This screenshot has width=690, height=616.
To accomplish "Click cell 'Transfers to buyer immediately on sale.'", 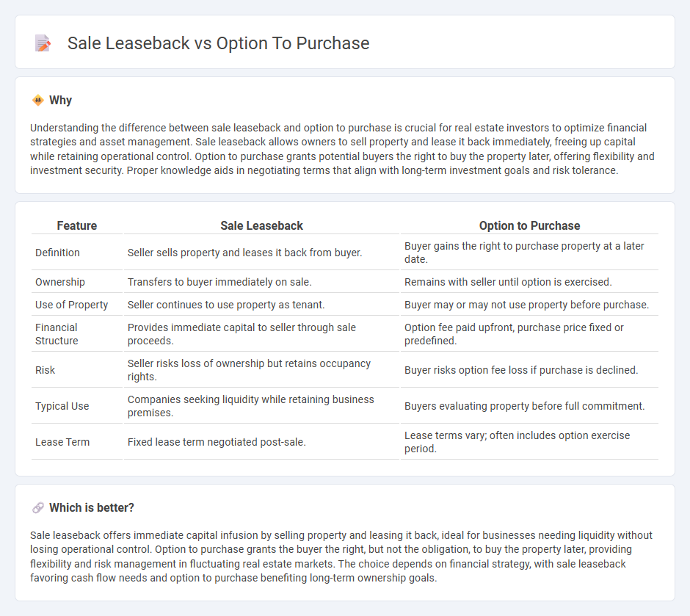I will (261, 282).
